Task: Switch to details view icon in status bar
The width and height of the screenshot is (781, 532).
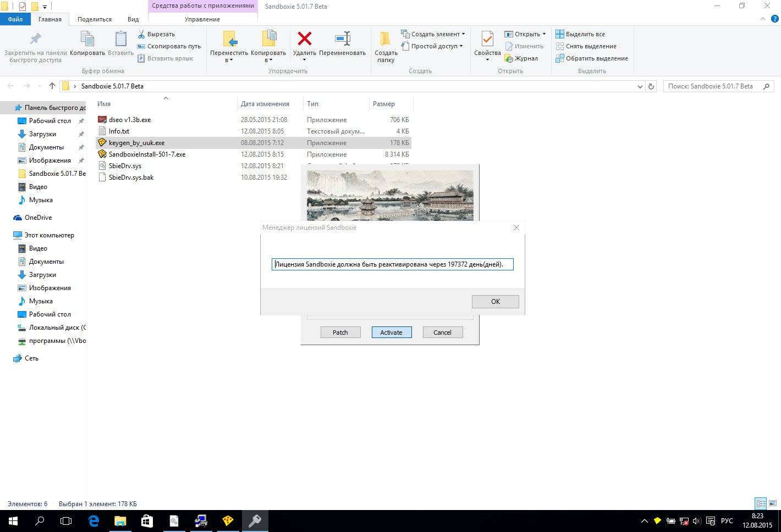Action: click(761, 503)
